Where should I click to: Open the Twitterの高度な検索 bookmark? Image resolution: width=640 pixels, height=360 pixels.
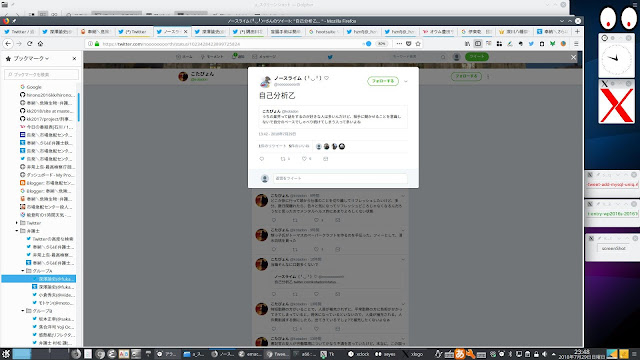tap(49, 239)
